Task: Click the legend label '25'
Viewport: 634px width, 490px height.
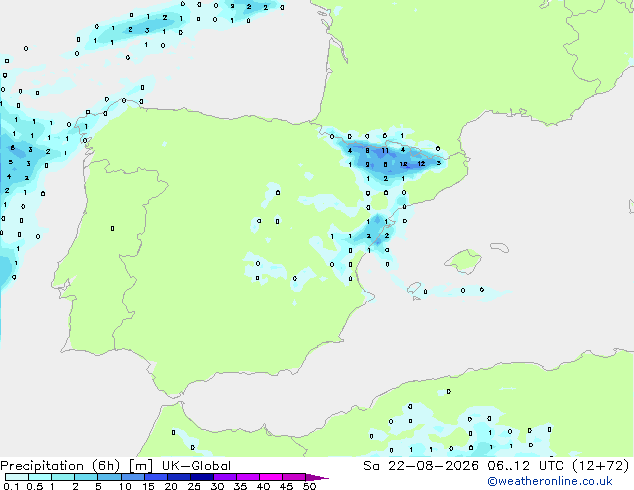Action: [x=194, y=486]
